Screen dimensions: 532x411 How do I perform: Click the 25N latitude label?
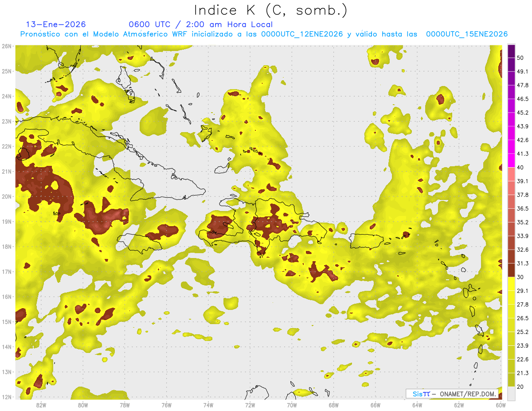tap(7, 71)
